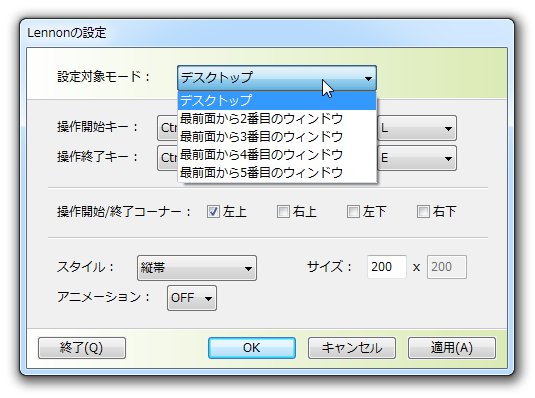Click the キャンセル button

tap(352, 348)
